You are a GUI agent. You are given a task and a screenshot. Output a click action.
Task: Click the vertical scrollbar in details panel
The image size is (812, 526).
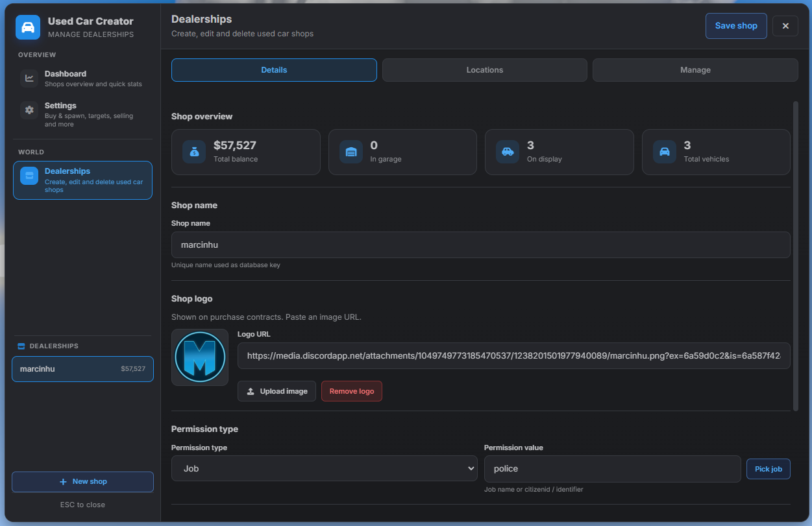[x=796, y=256]
